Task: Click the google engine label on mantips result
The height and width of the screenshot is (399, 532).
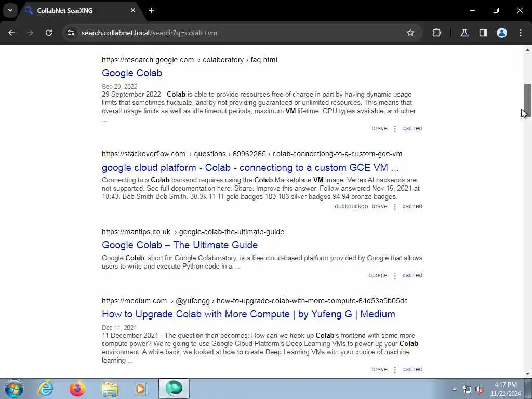Action: [x=378, y=275]
